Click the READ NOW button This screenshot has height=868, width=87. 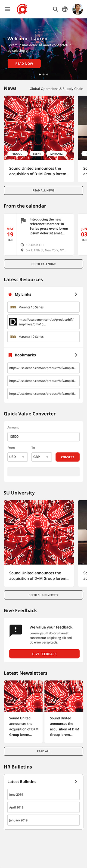24,63
